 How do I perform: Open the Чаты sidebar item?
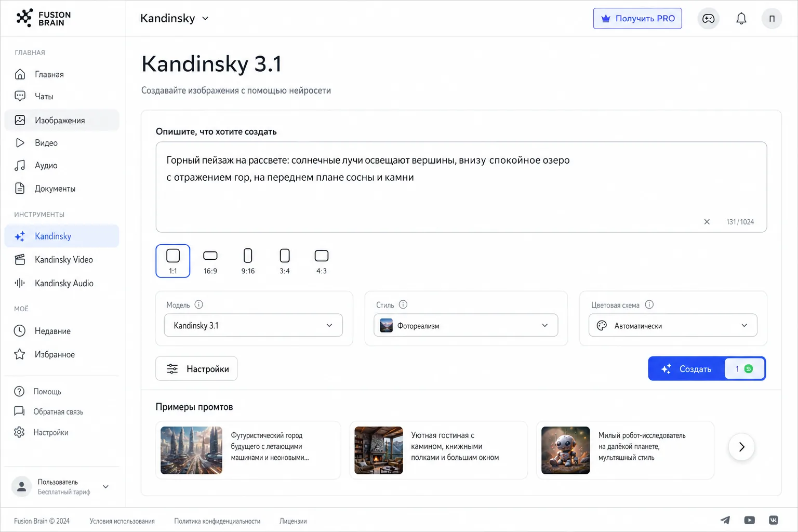62,96
